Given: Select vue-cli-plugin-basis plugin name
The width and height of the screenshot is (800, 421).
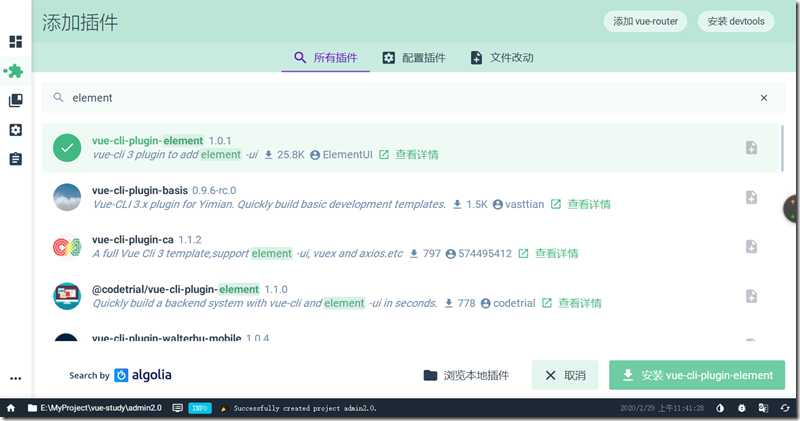Looking at the screenshot, I should 140,190.
